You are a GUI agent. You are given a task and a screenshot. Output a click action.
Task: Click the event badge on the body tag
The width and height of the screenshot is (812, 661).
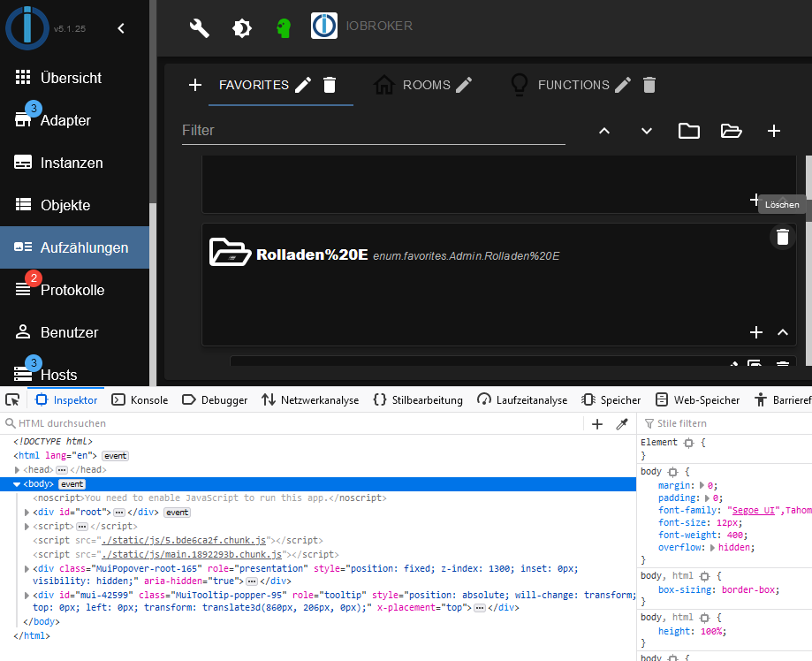[72, 484]
